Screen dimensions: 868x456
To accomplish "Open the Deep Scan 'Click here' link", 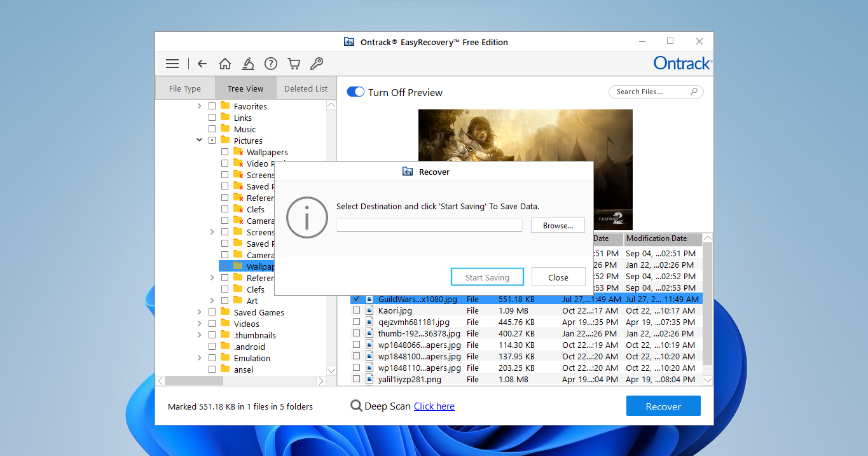I will [434, 406].
